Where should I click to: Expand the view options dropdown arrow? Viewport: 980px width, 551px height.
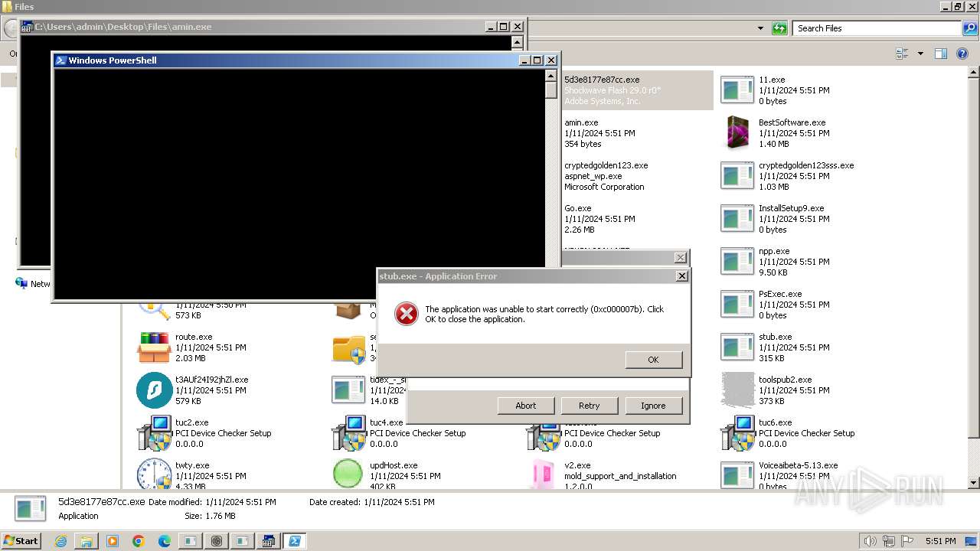920,54
